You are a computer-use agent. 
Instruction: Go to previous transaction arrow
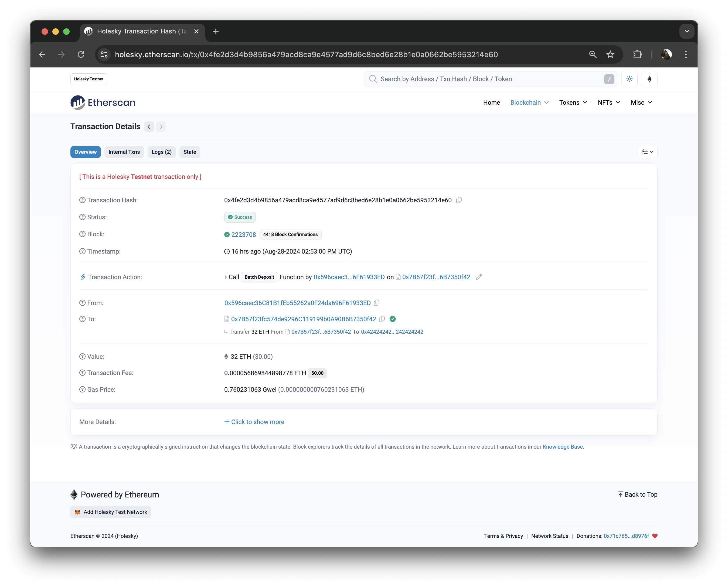click(x=149, y=127)
